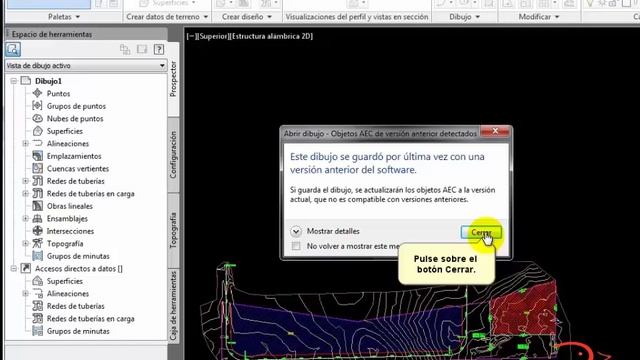Select the Obras lineales icon

(38, 206)
